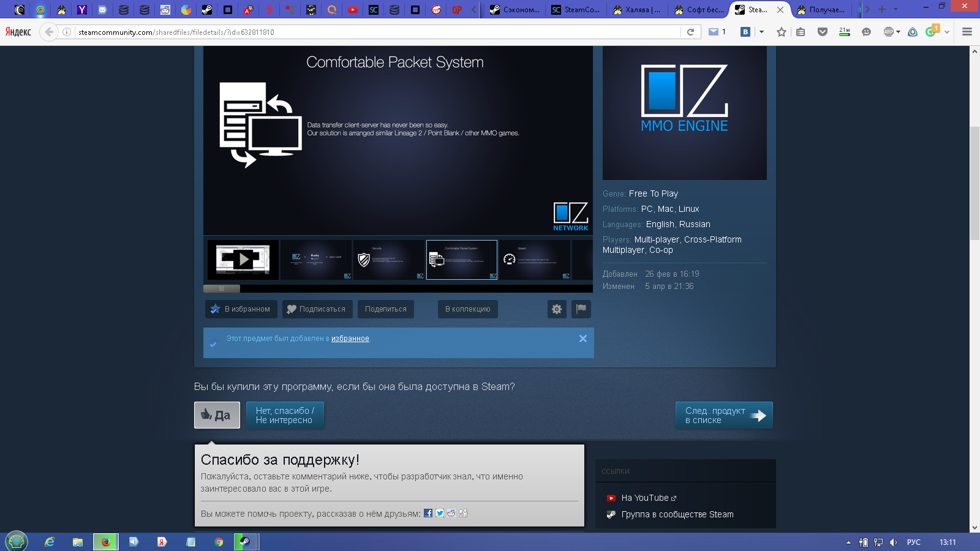Play the video thumbnail

point(243,260)
